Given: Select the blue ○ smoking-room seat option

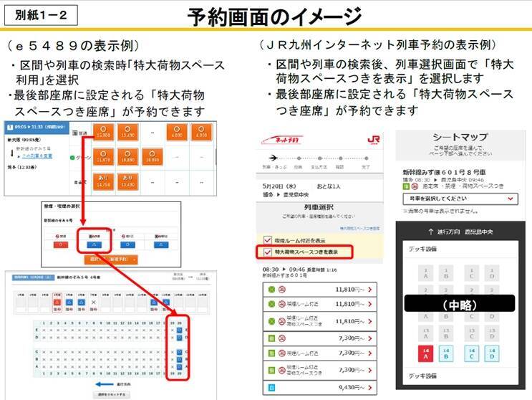Looking at the screenshot, I should coord(127,244).
